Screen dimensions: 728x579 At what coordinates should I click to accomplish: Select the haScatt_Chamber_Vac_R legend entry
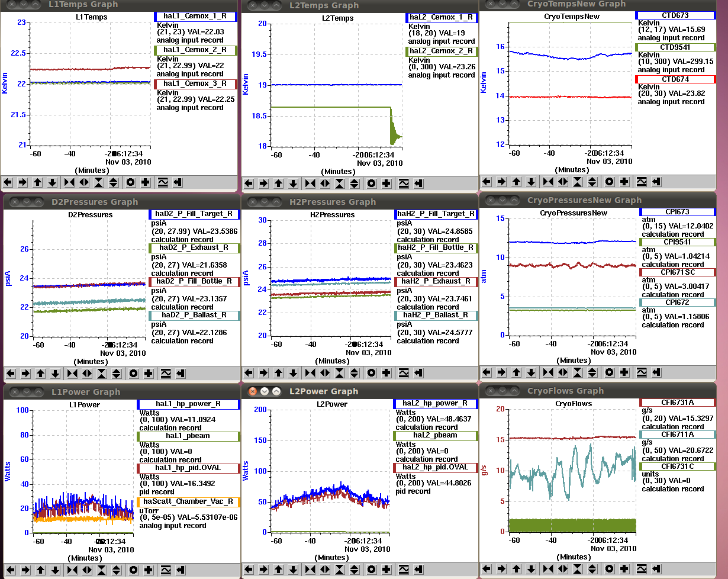pos(189,503)
